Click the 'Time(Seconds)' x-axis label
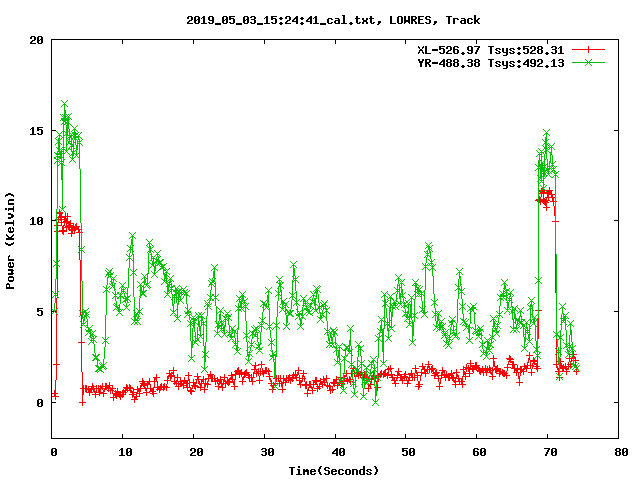 coord(333,471)
